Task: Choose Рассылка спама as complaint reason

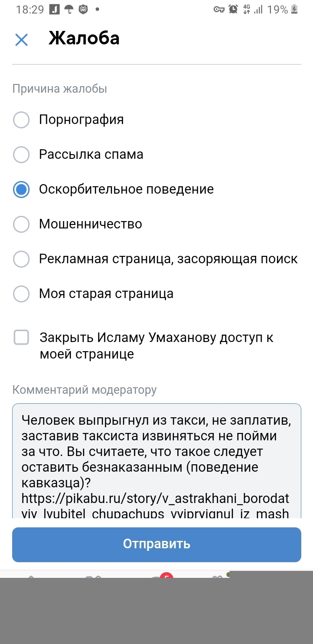Action: [21, 154]
